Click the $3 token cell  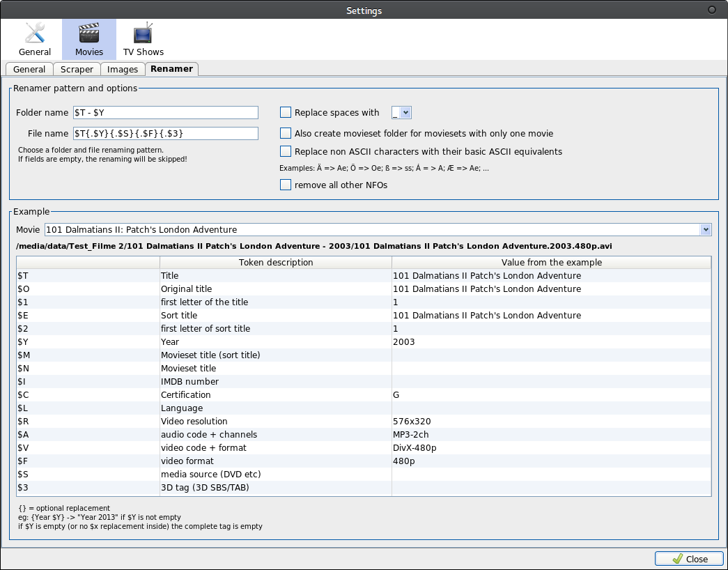(x=88, y=487)
